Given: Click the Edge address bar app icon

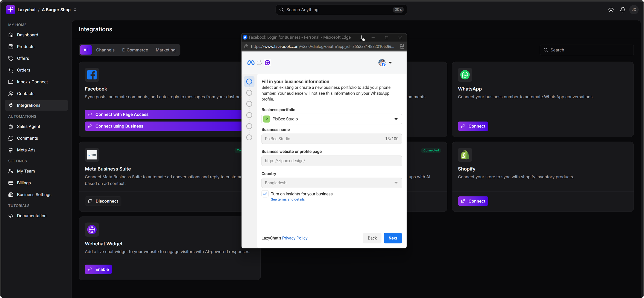Looking at the screenshot, I should pos(402,47).
